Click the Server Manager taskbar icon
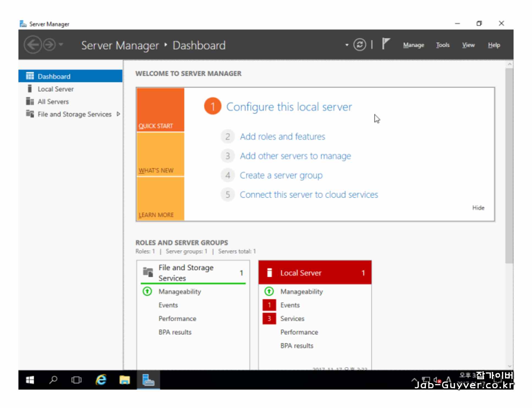532x408 pixels. pos(148,380)
